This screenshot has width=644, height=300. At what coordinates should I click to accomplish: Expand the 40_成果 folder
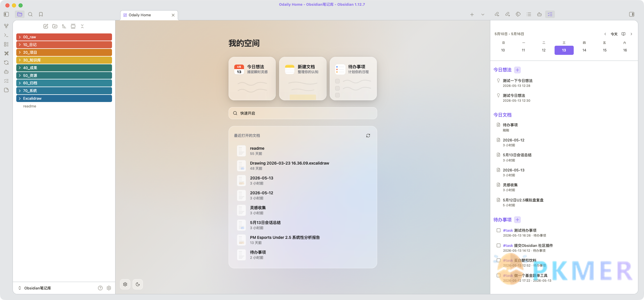(64, 68)
